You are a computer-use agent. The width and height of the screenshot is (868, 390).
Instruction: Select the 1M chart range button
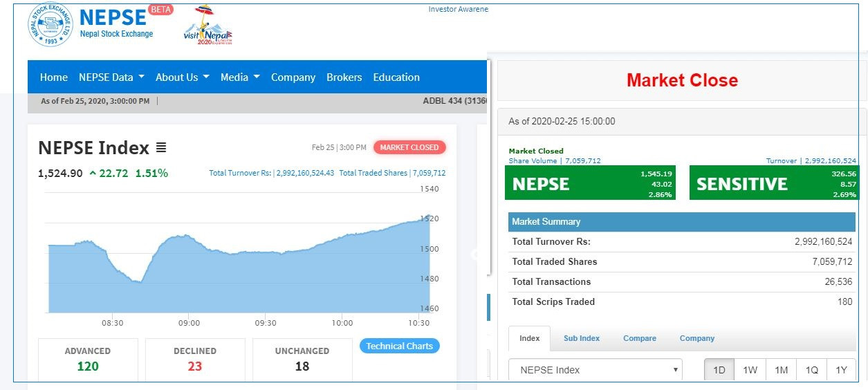[x=781, y=370]
